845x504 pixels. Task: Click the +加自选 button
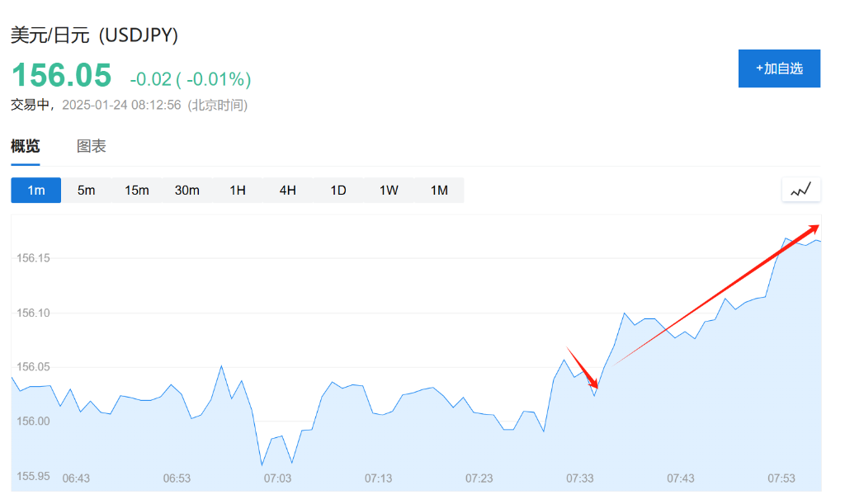(x=779, y=68)
